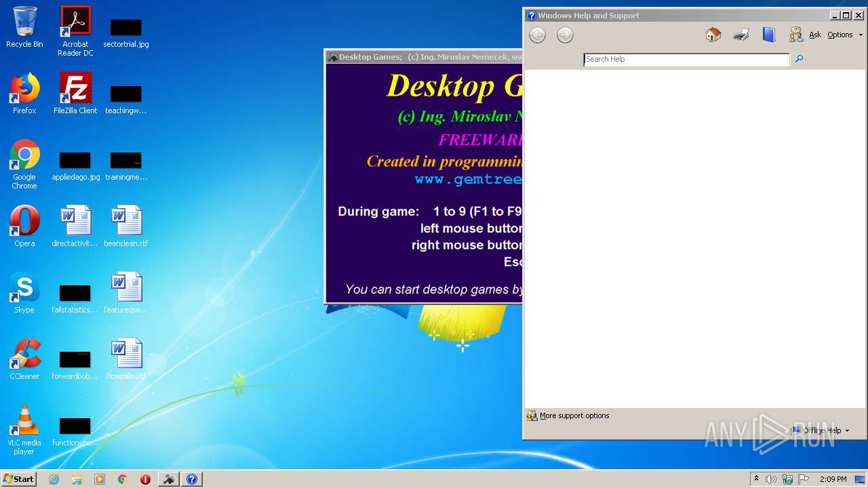Click the Ask label in Help toolbar
Screen dimensions: 868x488
pyautogui.click(x=814, y=35)
